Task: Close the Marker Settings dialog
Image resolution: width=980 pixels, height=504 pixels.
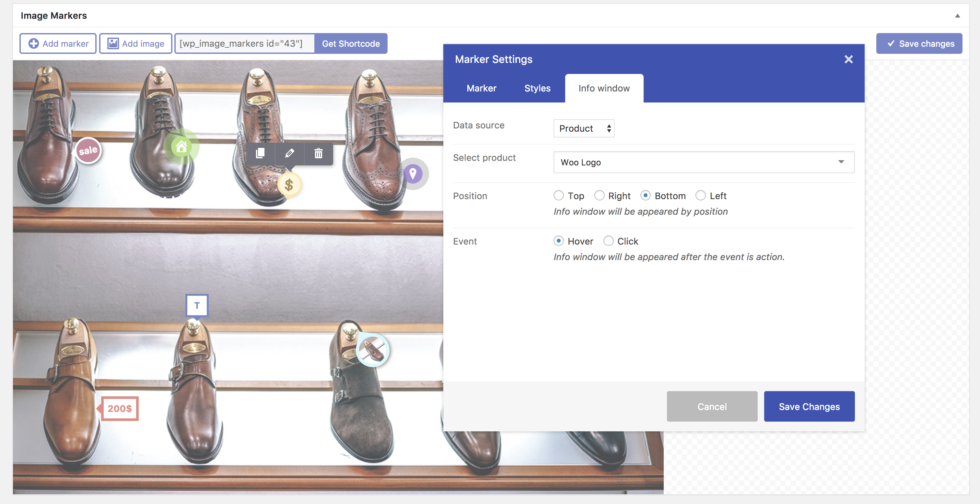Action: click(848, 59)
